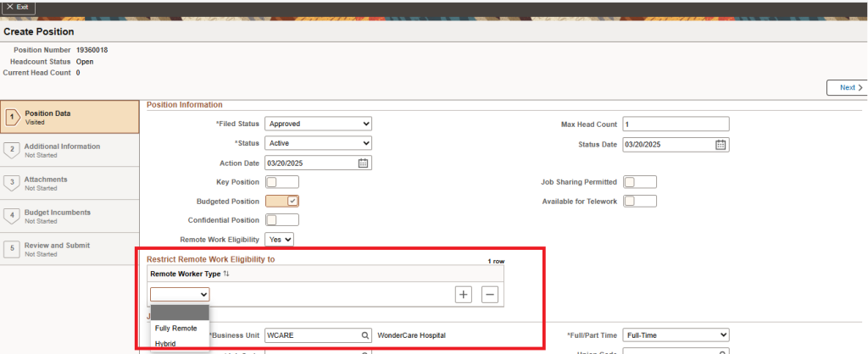
Task: Enable the Confidential Position toggle
Action: 281,220
